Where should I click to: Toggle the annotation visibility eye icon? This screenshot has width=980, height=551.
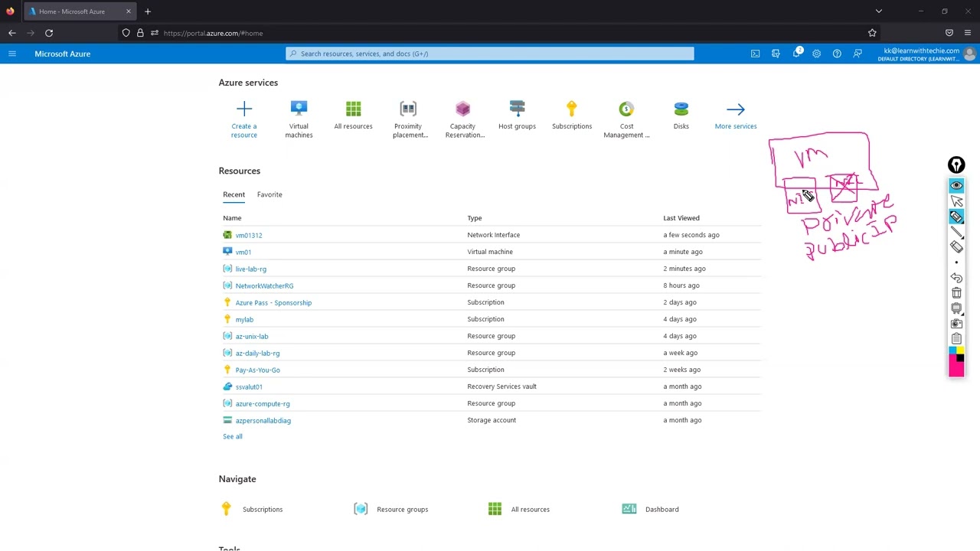[x=956, y=186]
